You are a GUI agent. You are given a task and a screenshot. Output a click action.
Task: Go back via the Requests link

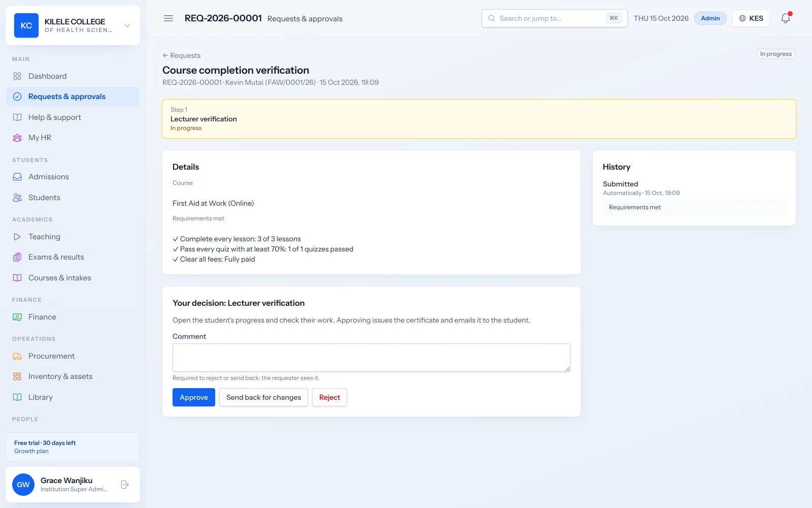point(181,55)
